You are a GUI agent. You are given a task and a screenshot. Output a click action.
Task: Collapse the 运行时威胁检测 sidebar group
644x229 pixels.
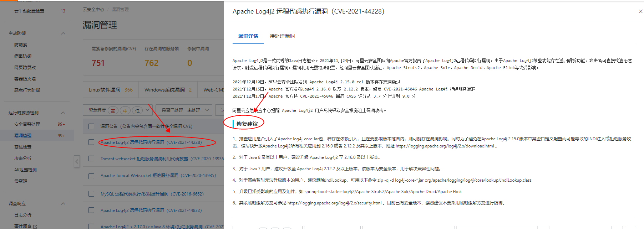pyautogui.click(x=63, y=113)
